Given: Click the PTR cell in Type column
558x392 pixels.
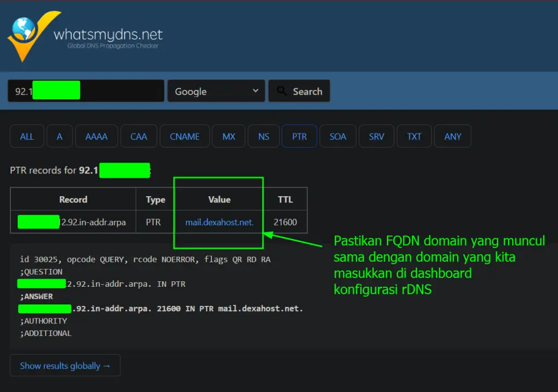Looking at the screenshot, I should [153, 222].
